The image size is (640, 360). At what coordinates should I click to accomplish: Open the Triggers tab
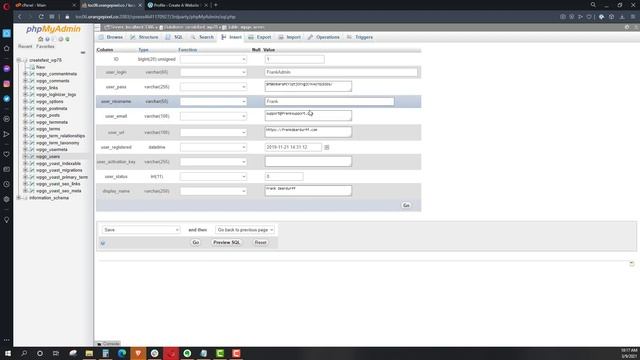pyautogui.click(x=360, y=37)
